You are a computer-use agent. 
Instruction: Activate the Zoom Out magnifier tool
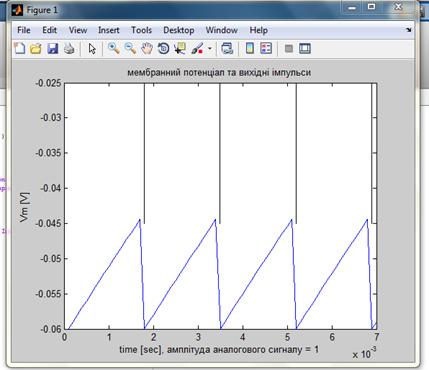point(130,49)
